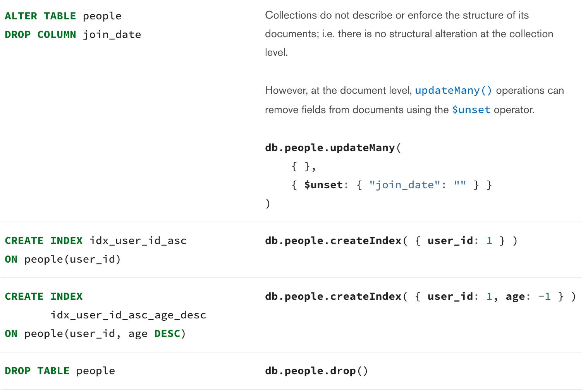Click the db.people.drop() command
Screen dimensions: 588x392
click(316, 371)
